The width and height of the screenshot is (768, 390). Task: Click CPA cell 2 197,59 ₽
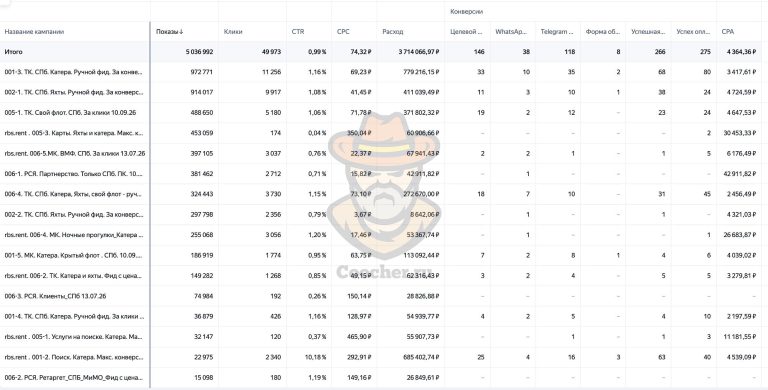point(743,317)
